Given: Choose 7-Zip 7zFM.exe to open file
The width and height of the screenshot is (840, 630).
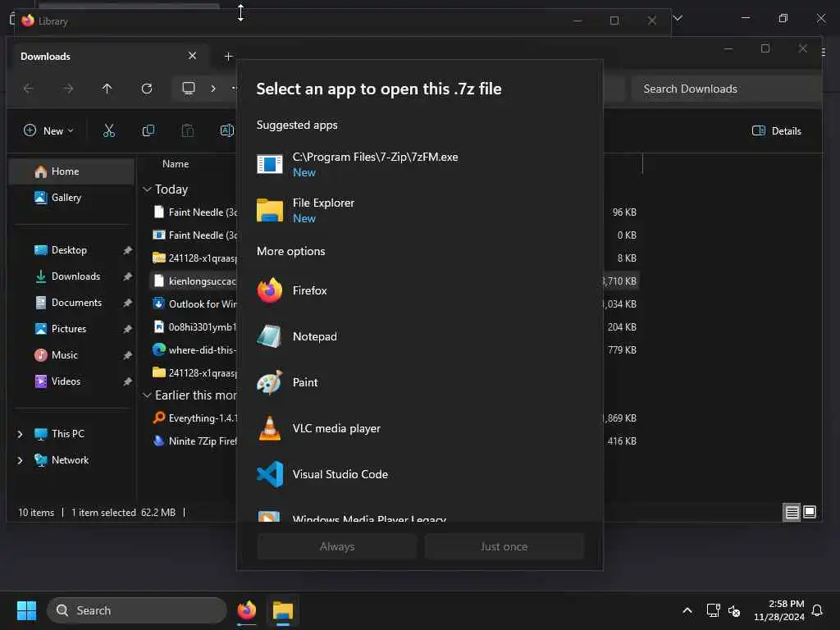Looking at the screenshot, I should pos(419,164).
